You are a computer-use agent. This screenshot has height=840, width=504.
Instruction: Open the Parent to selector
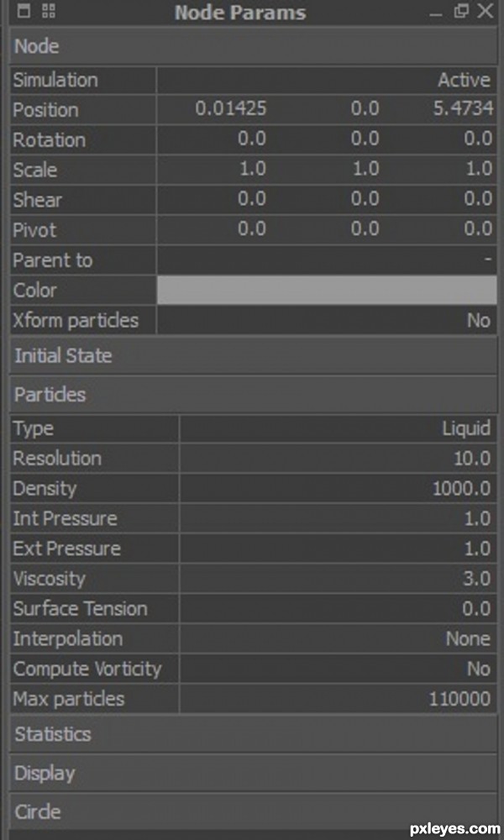(327, 260)
